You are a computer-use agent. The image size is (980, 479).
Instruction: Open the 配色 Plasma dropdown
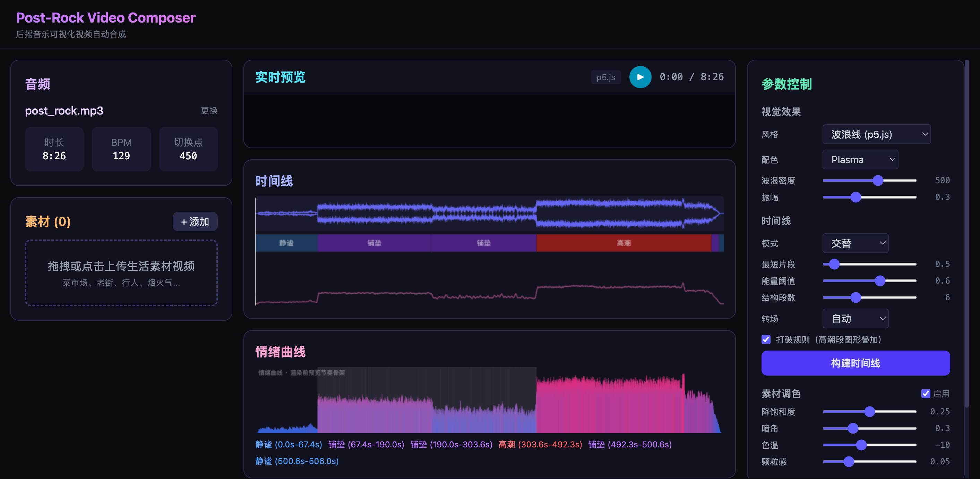click(x=860, y=160)
